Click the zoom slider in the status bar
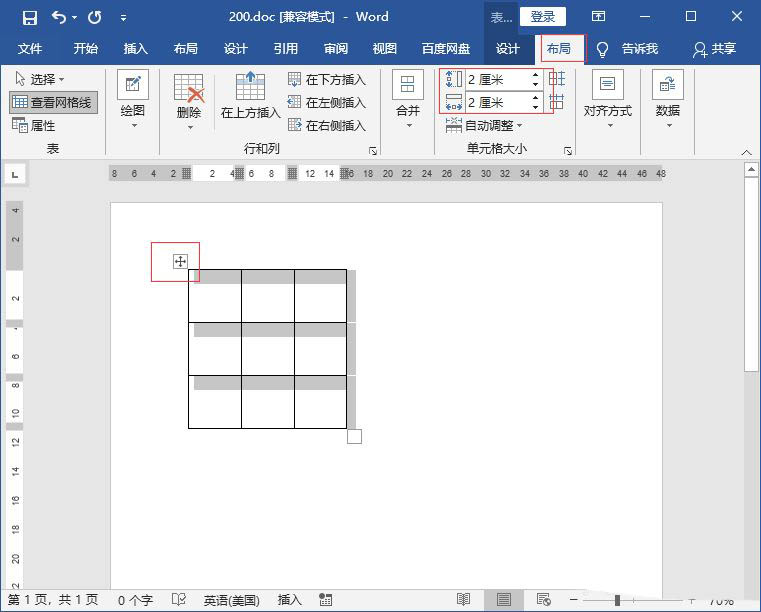 617,600
